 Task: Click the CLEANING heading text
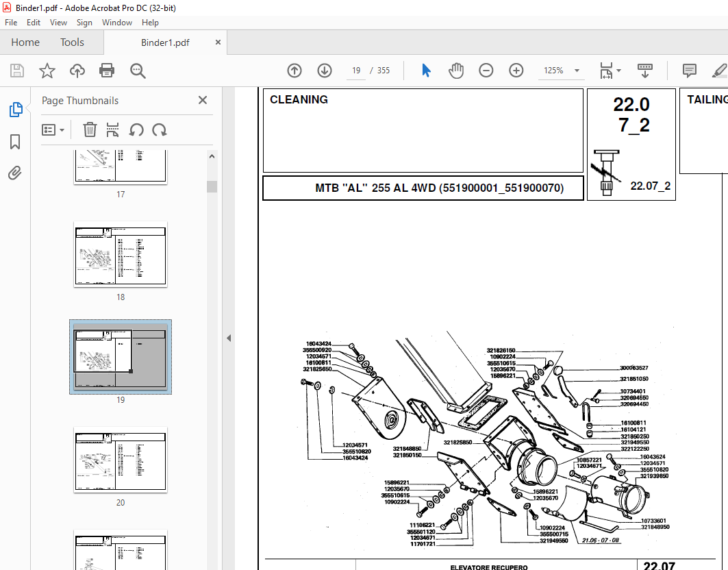click(x=299, y=99)
